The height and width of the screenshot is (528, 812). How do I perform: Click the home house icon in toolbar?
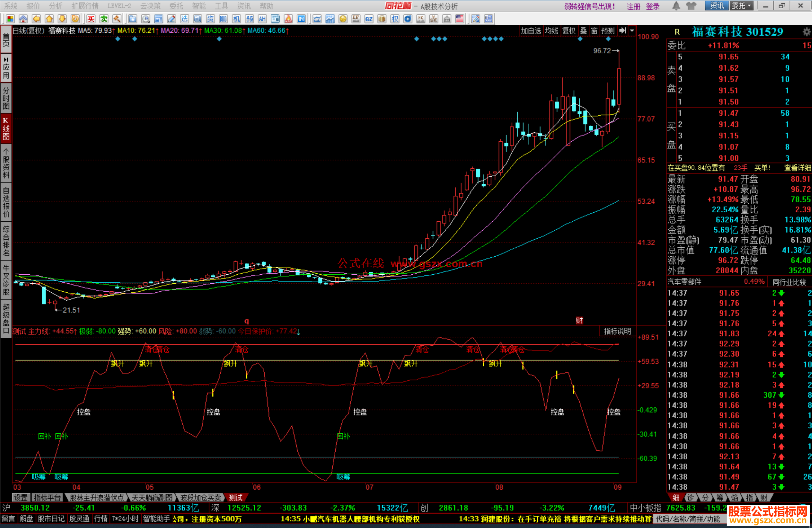click(23, 19)
